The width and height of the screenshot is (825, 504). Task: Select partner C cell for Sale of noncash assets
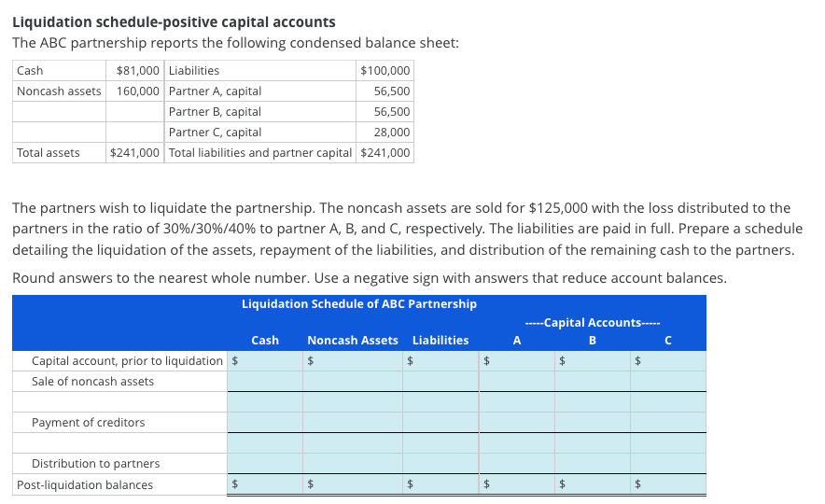pos(668,382)
